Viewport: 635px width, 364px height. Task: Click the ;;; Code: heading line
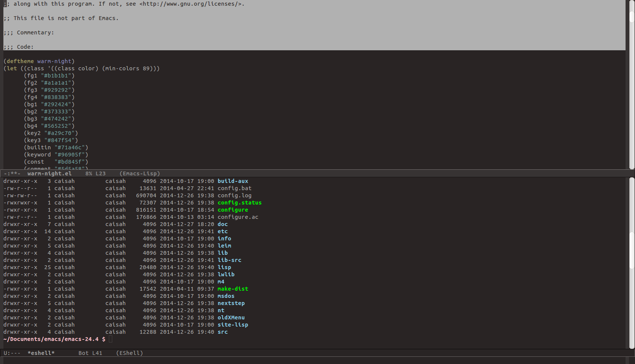coord(19,47)
